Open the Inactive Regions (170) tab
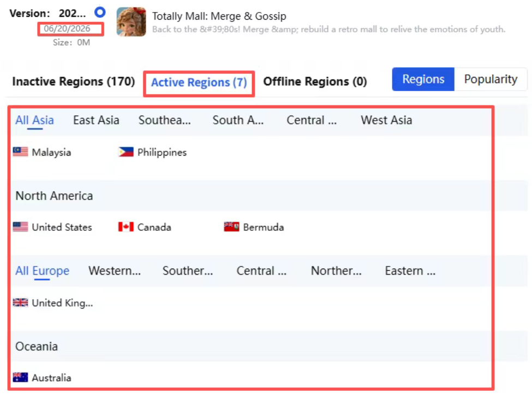The width and height of the screenshot is (532, 398). [x=74, y=81]
